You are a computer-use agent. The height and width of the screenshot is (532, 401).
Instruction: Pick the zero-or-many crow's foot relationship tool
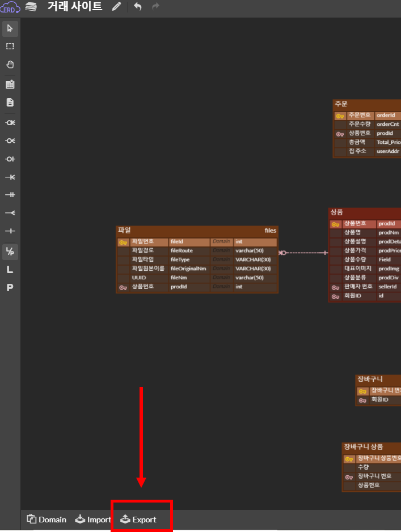10,141
